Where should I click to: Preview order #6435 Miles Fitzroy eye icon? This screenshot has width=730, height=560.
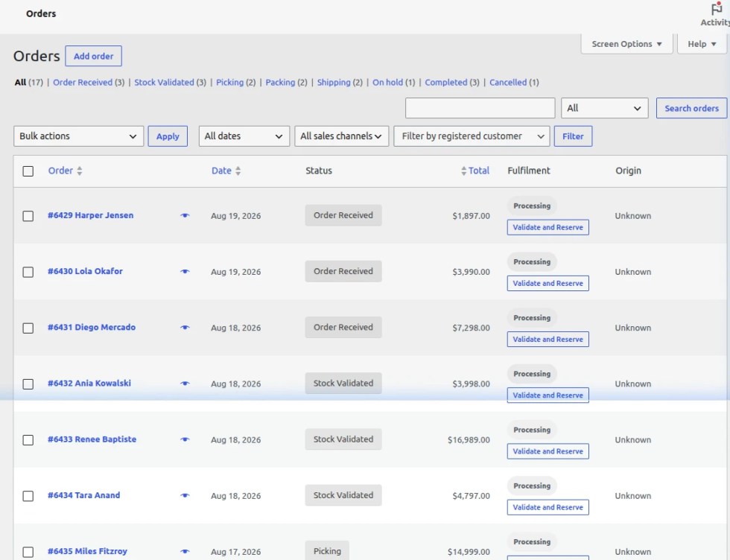(185, 551)
